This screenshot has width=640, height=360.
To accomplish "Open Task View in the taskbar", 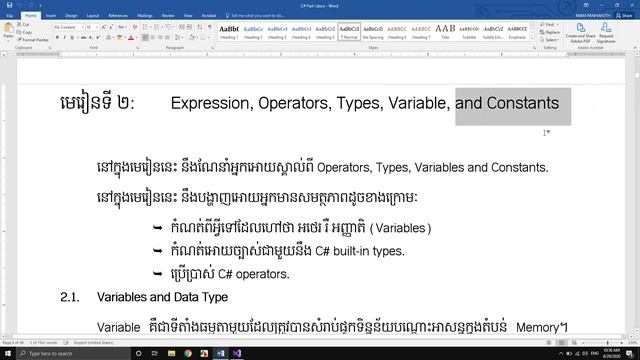I will click(154, 353).
